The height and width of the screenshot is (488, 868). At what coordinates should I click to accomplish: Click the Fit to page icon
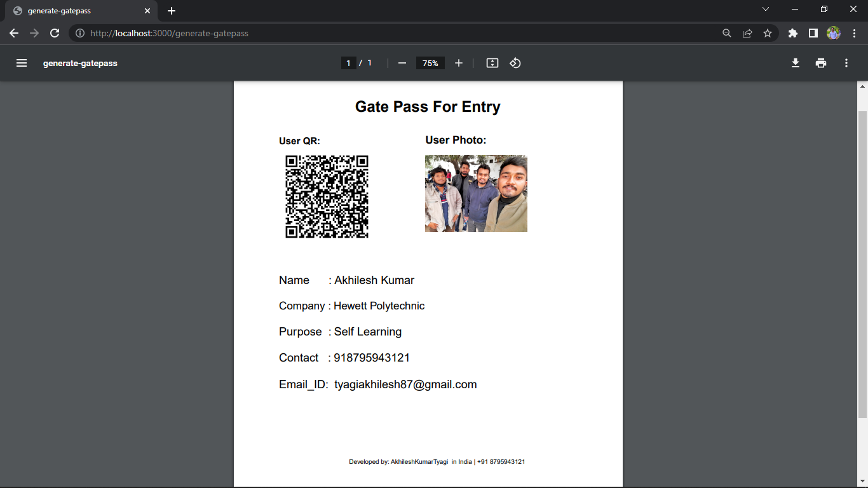pyautogui.click(x=492, y=63)
